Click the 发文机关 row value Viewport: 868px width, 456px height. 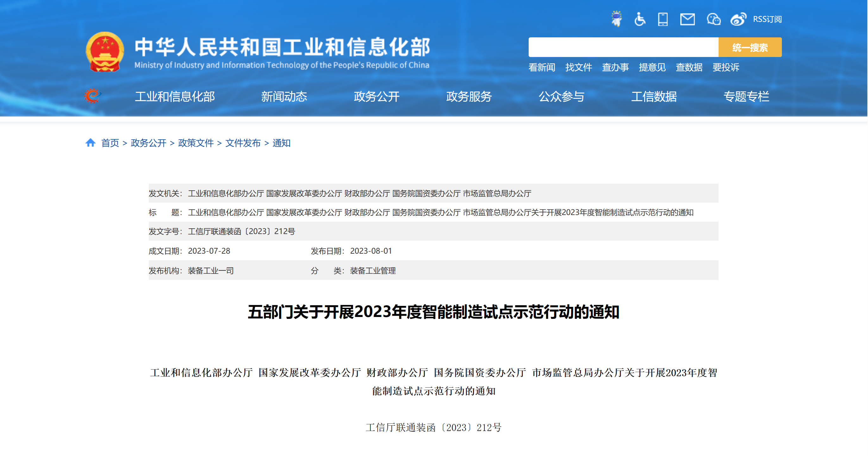click(x=360, y=193)
